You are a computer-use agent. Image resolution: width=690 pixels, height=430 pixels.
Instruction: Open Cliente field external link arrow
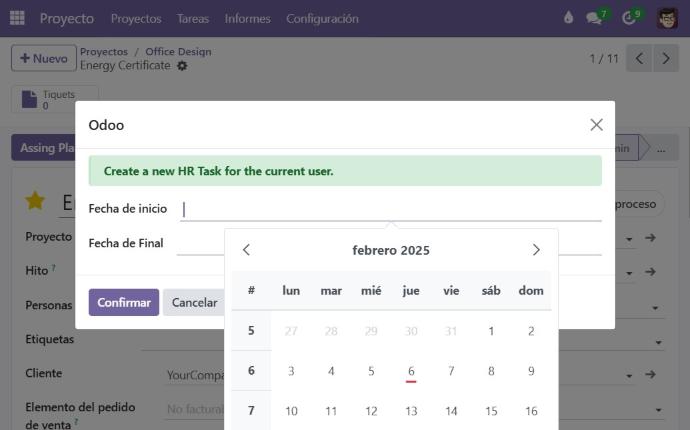point(650,374)
